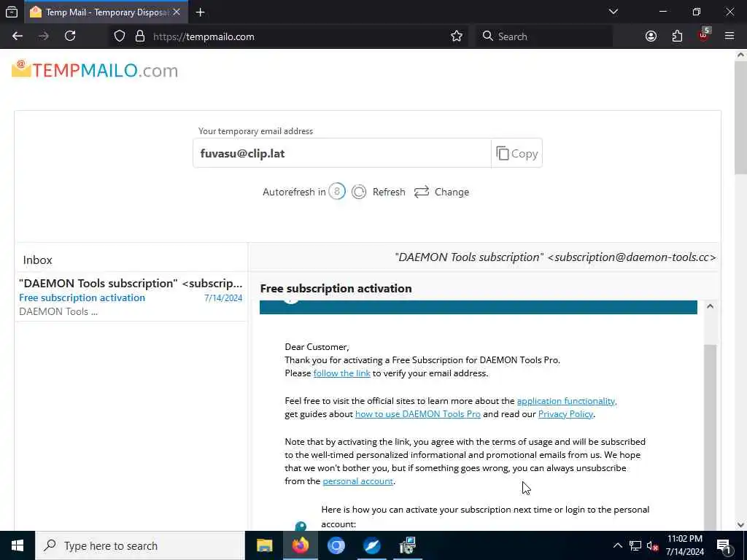Open the blue circular browser taskbar icon
This screenshot has width=747, height=560.
pyautogui.click(x=336, y=545)
